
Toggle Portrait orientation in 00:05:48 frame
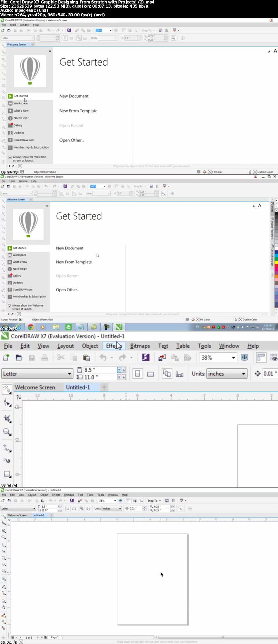pos(68,509)
